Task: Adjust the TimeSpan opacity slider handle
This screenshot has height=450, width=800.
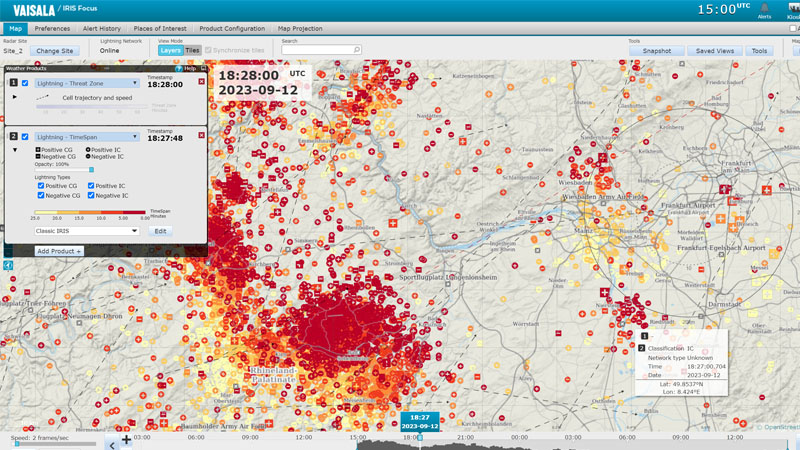Action: pyautogui.click(x=91, y=170)
